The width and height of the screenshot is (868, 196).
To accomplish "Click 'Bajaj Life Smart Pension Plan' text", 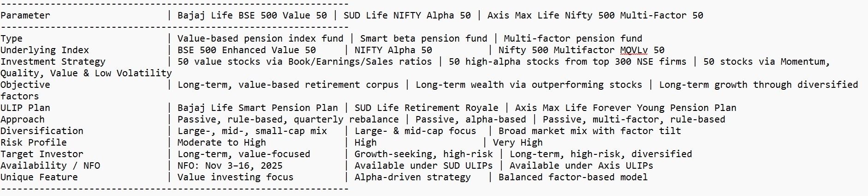I will point(257,108).
